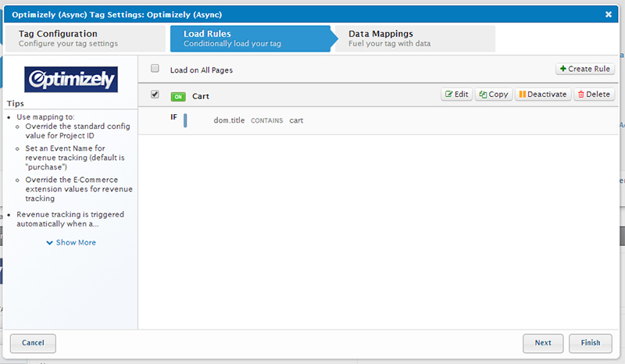
Task: Toggle the green ON status badge
Action: (x=177, y=96)
